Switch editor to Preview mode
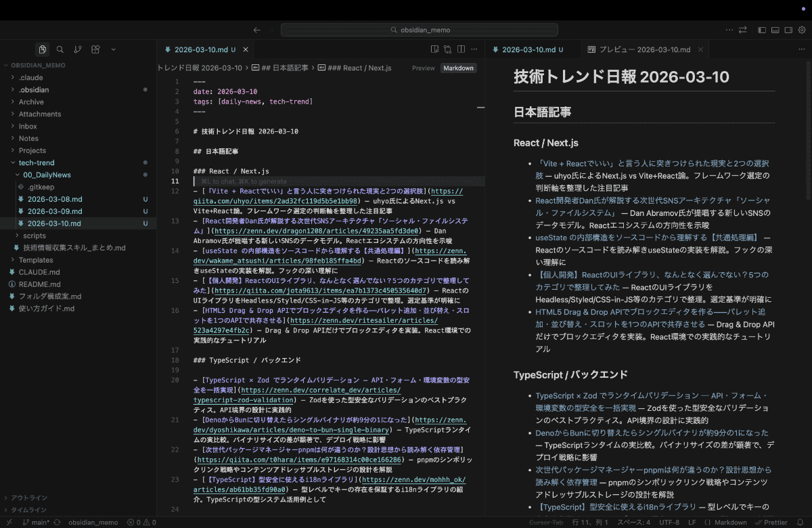812x528 pixels. click(423, 68)
